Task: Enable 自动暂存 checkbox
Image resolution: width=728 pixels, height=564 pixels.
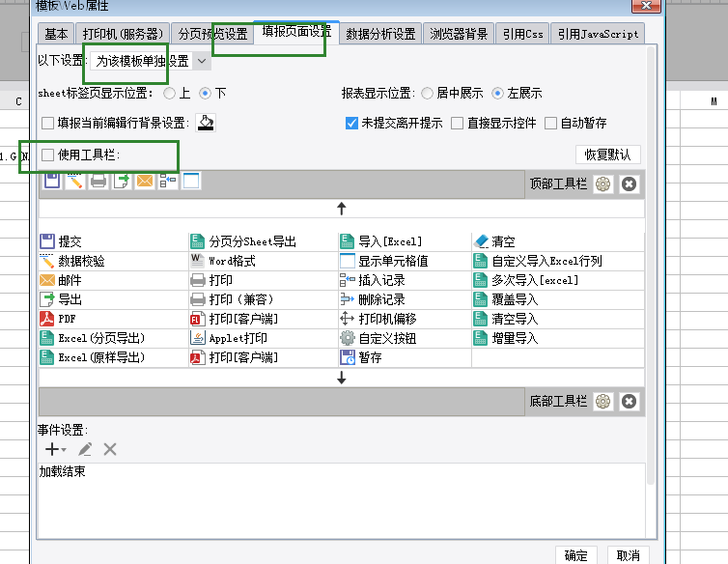Action: (x=550, y=123)
